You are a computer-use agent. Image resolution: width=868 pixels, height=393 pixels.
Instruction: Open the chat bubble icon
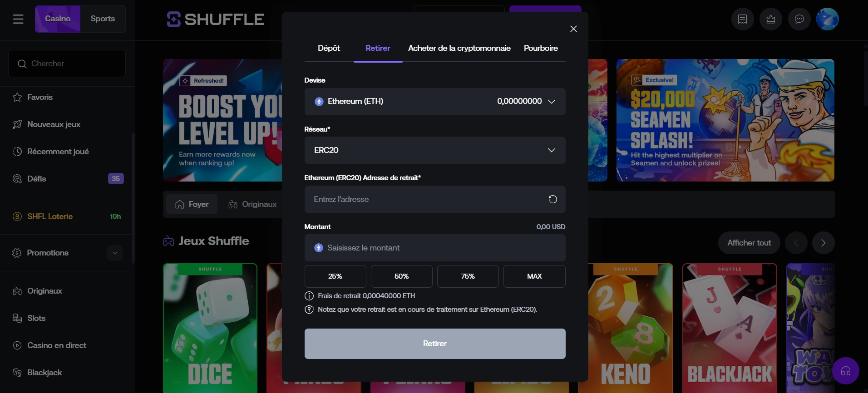(x=799, y=19)
